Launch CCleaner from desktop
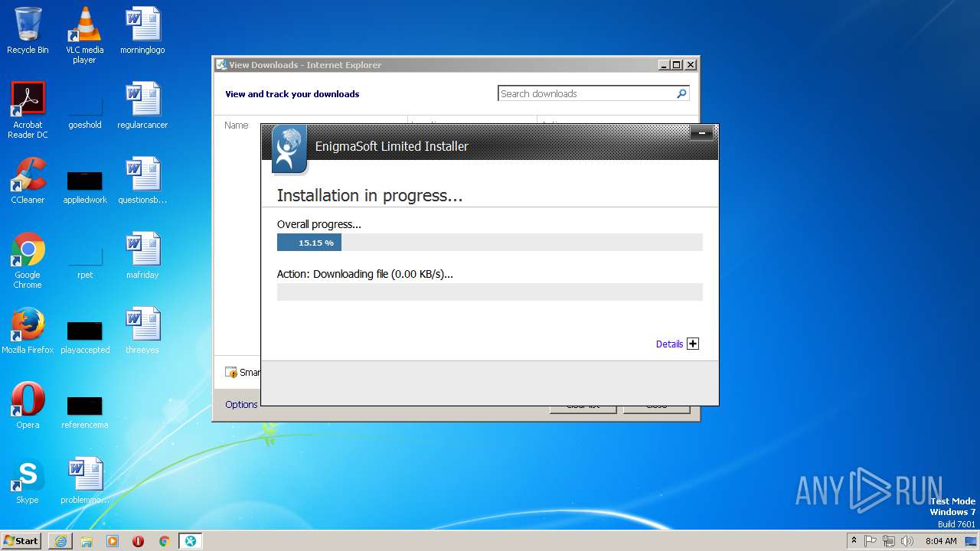 (x=28, y=181)
